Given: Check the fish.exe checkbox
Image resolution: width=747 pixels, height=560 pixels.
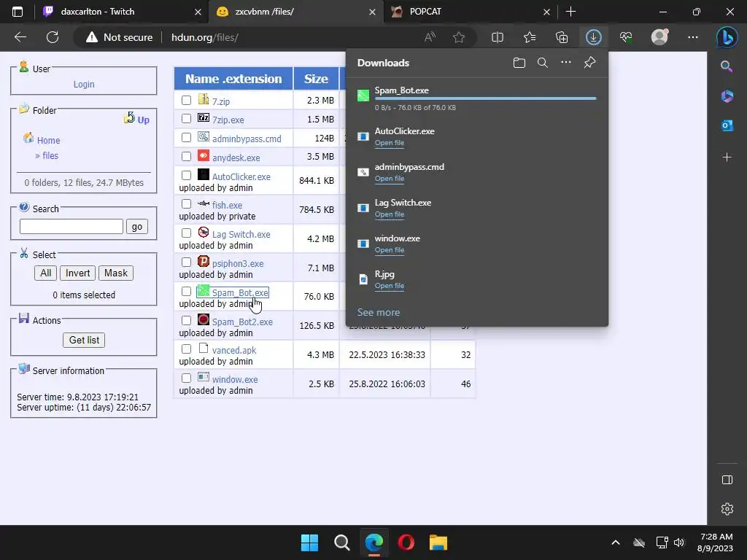Looking at the screenshot, I should click(x=186, y=204).
